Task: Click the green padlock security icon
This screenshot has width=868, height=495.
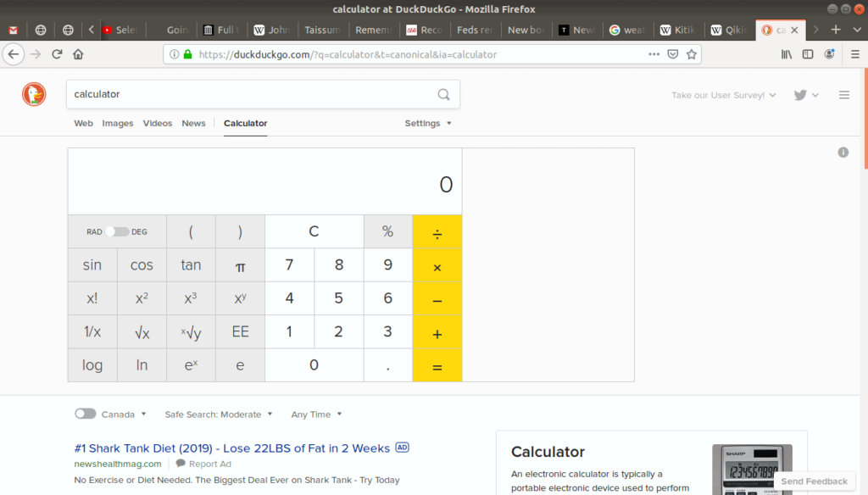Action: 187,54
